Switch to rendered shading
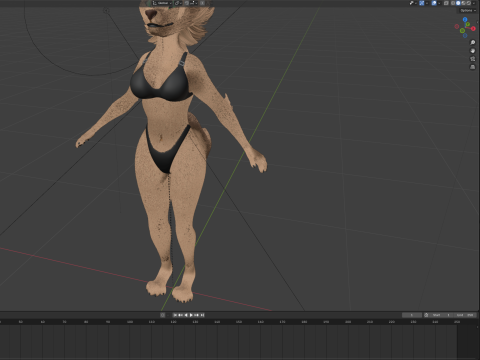Viewport: 480px width, 360px height. point(469,3)
